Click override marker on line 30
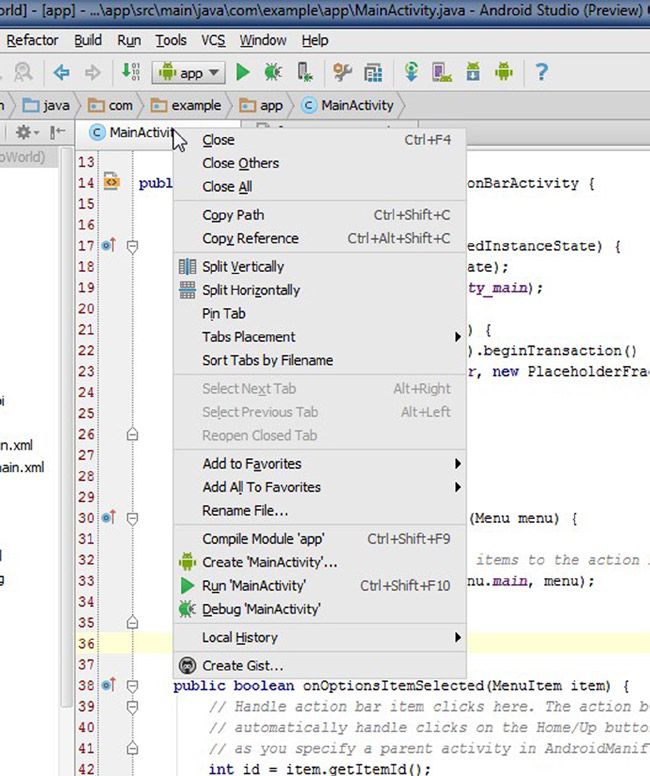Viewport: 650px width, 776px height. [x=108, y=517]
